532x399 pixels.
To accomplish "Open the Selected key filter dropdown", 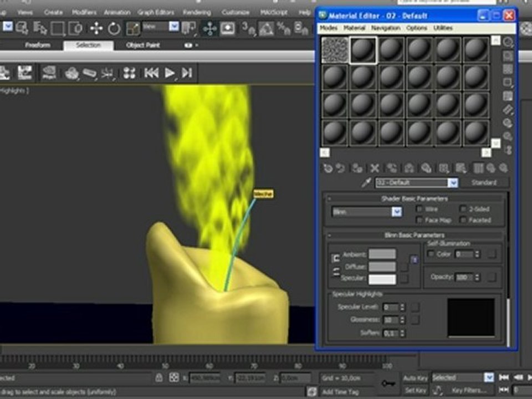I will click(x=489, y=377).
